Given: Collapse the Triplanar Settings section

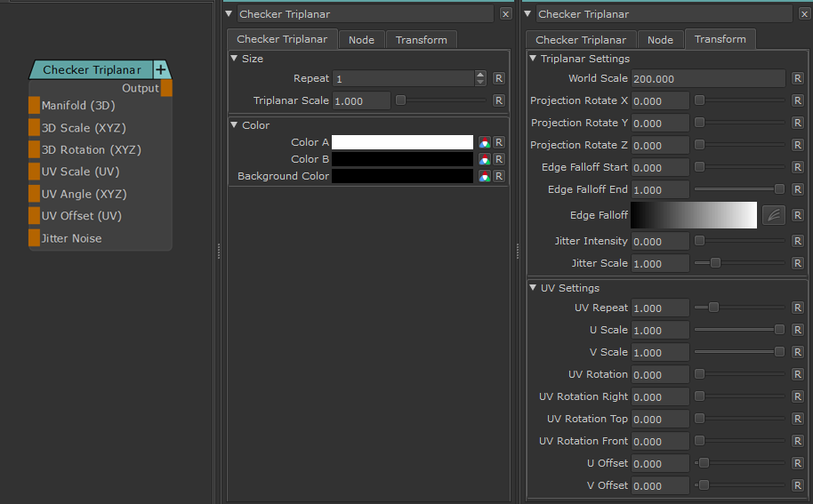Looking at the screenshot, I should tap(533, 59).
